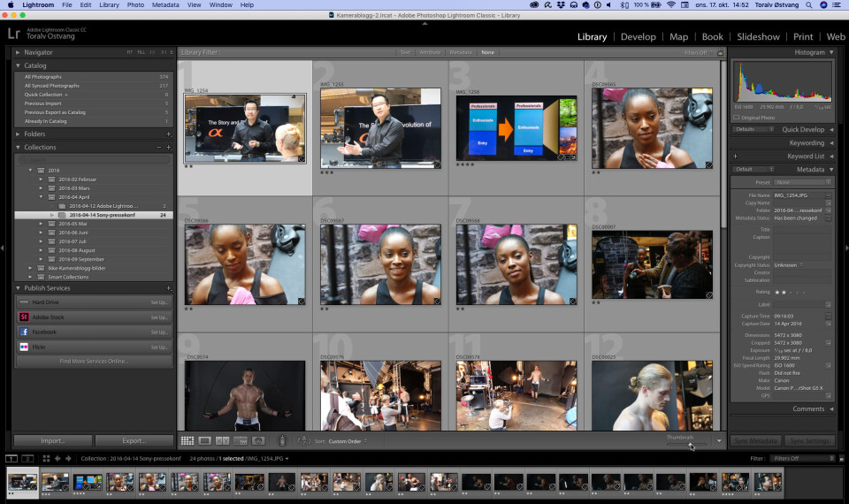
Task: Collapse the Collections panel
Action: coord(18,148)
